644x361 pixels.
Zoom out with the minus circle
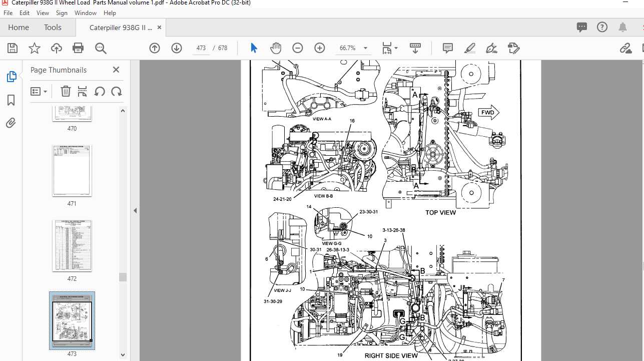click(x=298, y=48)
